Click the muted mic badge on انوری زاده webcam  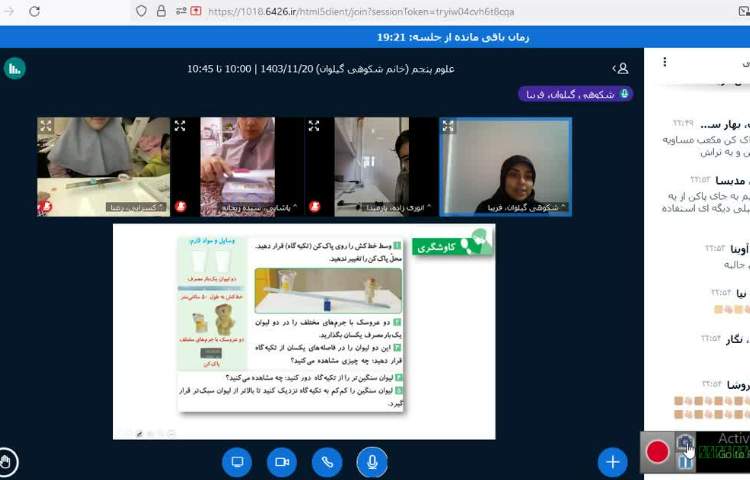pyautogui.click(x=314, y=206)
